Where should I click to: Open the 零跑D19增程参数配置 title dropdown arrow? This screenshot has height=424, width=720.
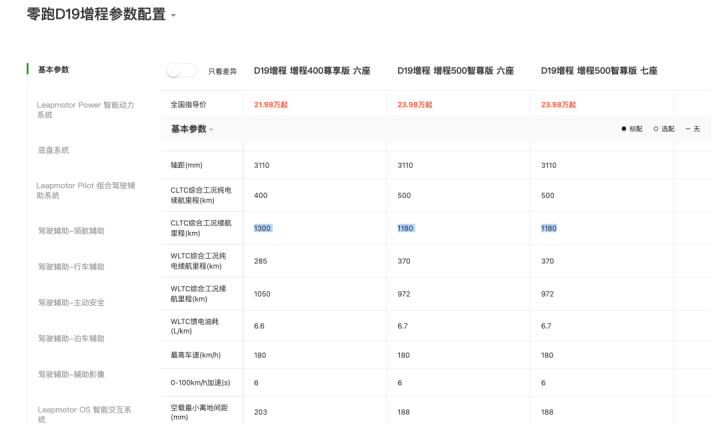[x=173, y=15]
